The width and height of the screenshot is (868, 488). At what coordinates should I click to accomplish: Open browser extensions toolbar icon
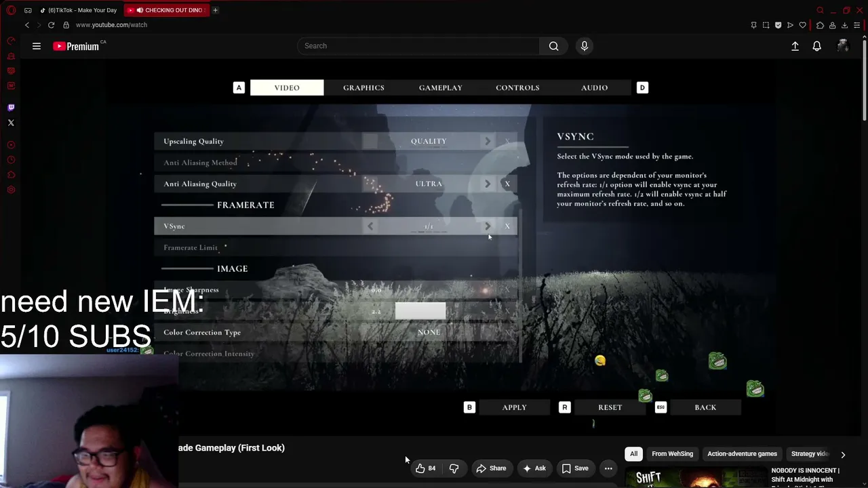tap(820, 25)
